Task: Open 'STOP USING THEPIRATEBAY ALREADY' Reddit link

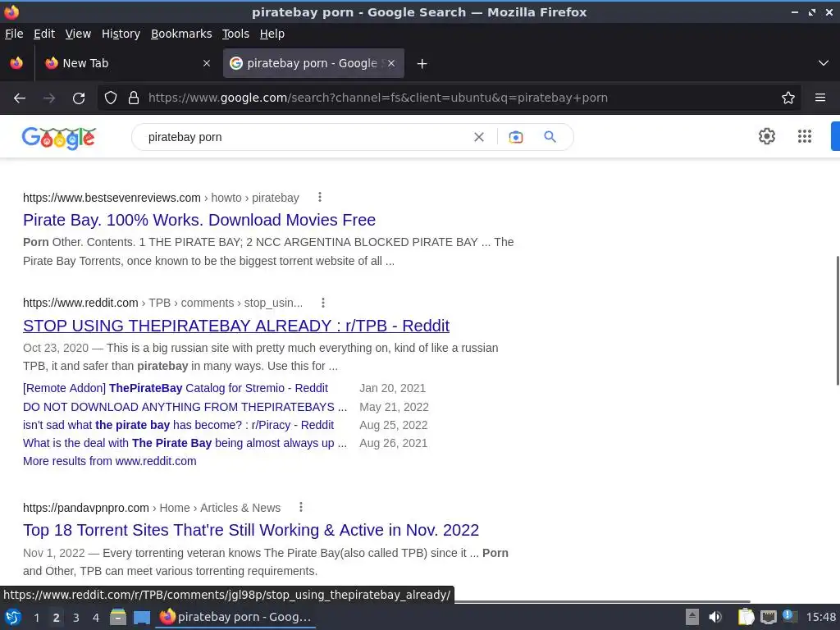Action: click(x=236, y=326)
